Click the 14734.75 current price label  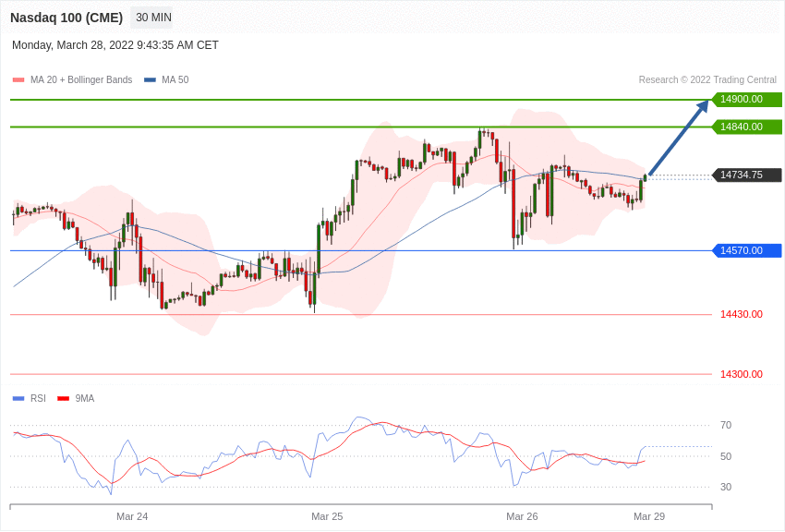tap(747, 175)
